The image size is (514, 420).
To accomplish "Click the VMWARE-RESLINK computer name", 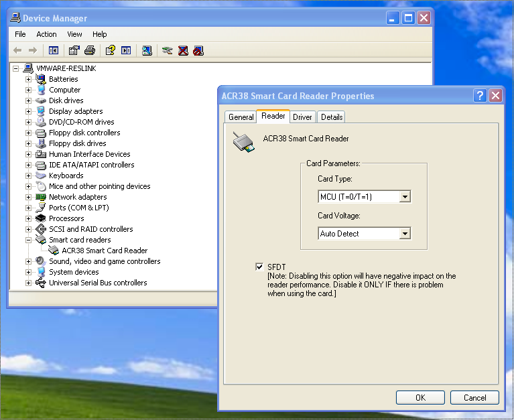I will click(66, 68).
